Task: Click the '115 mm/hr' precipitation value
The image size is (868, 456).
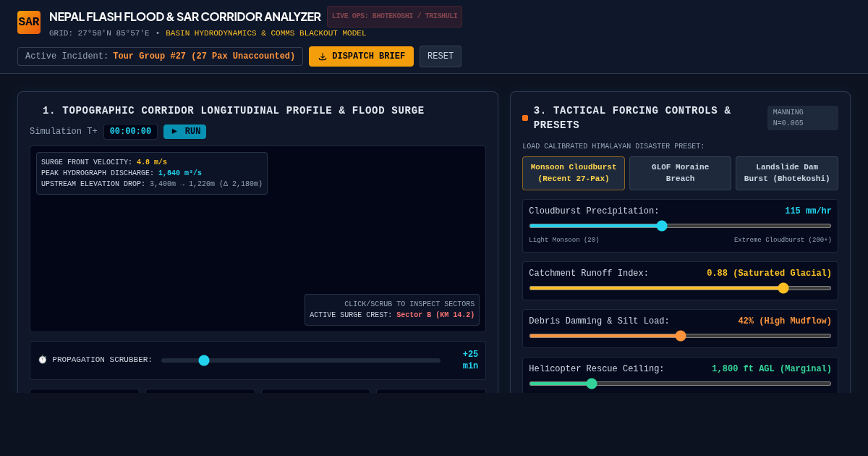Action: coord(808,211)
